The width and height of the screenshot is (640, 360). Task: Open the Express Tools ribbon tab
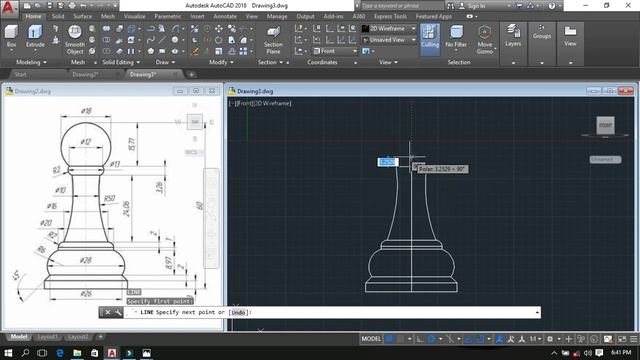(390, 16)
